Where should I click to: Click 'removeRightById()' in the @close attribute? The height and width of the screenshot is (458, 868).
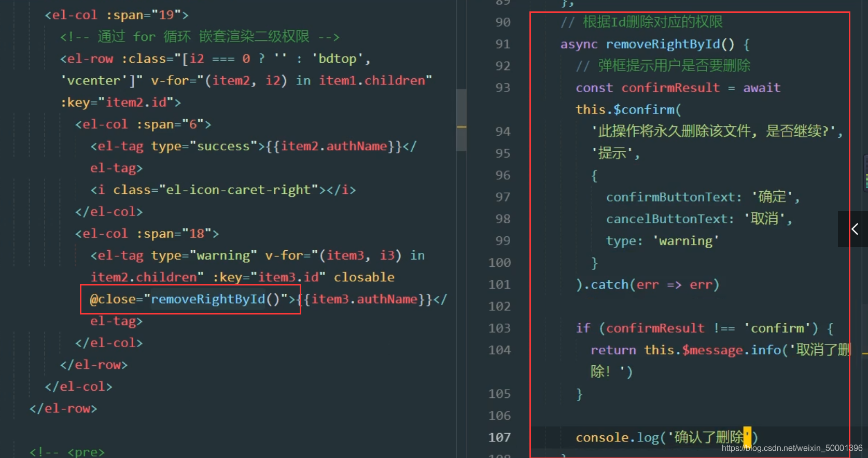click(215, 299)
